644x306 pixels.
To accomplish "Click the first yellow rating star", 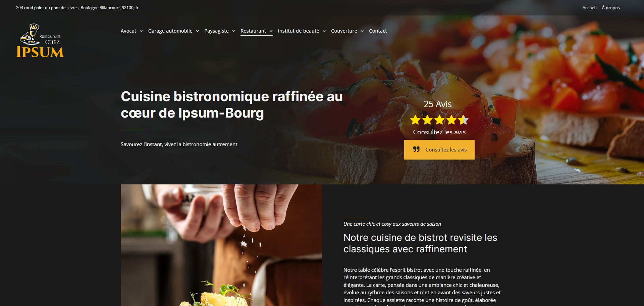I will pyautogui.click(x=415, y=120).
